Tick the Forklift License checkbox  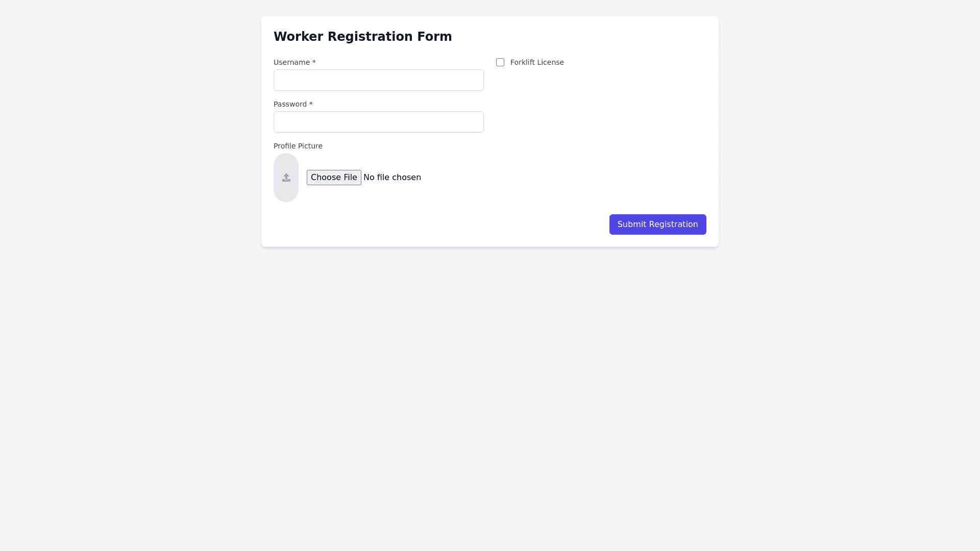[500, 62]
